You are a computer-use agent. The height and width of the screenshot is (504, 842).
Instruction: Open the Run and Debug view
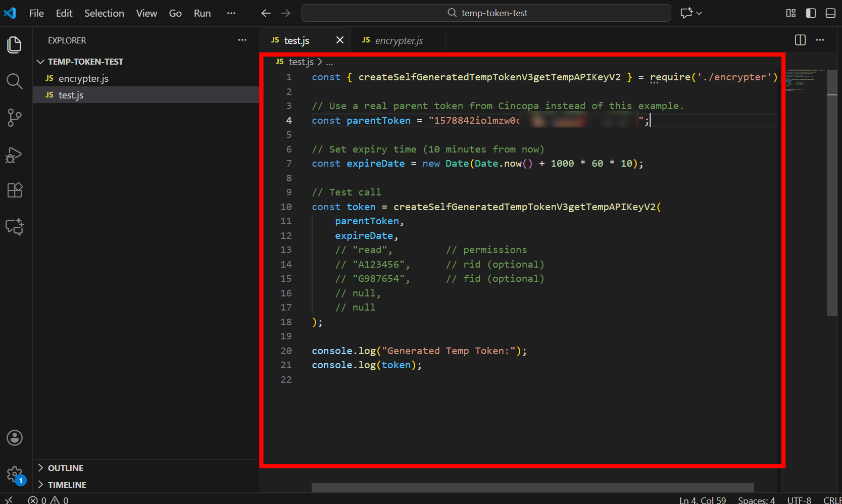14,155
